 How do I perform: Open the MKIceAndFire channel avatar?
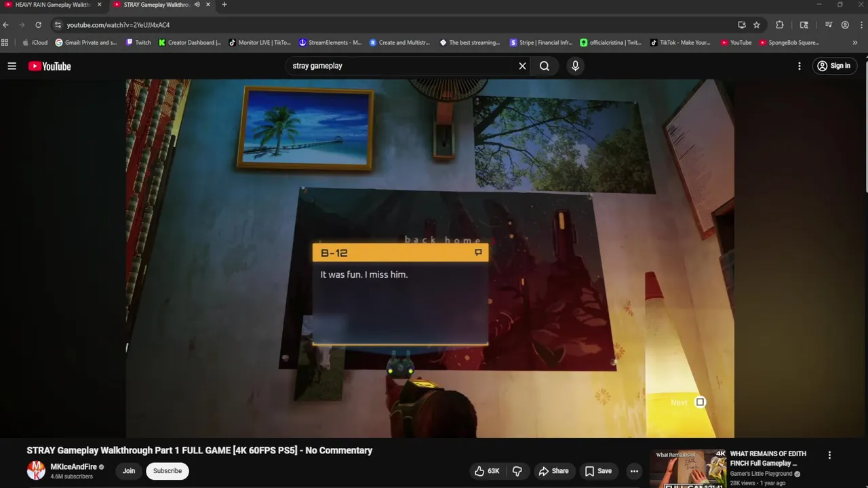36,470
